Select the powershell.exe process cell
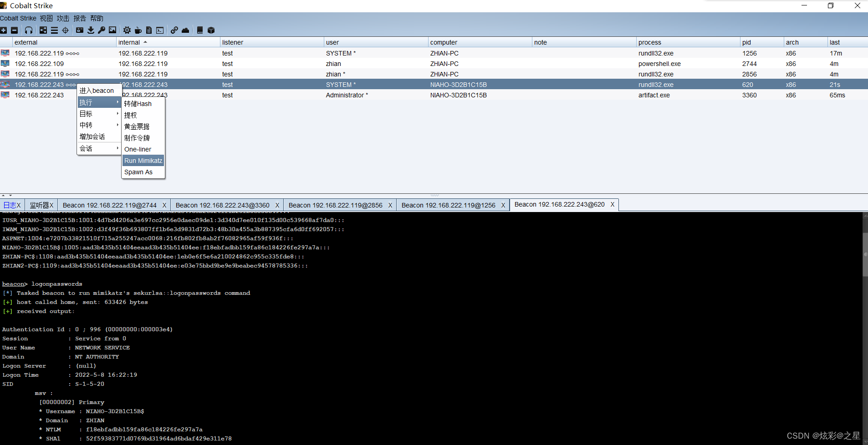The width and height of the screenshot is (868, 445). [688, 64]
